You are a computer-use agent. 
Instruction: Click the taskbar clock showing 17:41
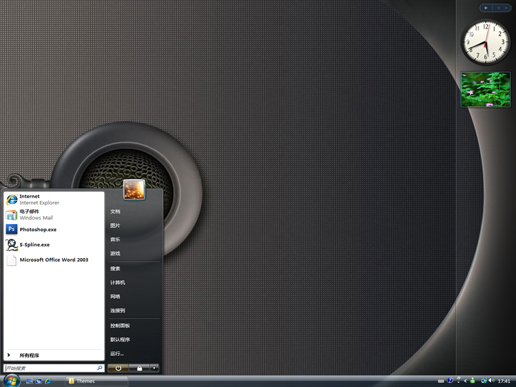coord(504,381)
